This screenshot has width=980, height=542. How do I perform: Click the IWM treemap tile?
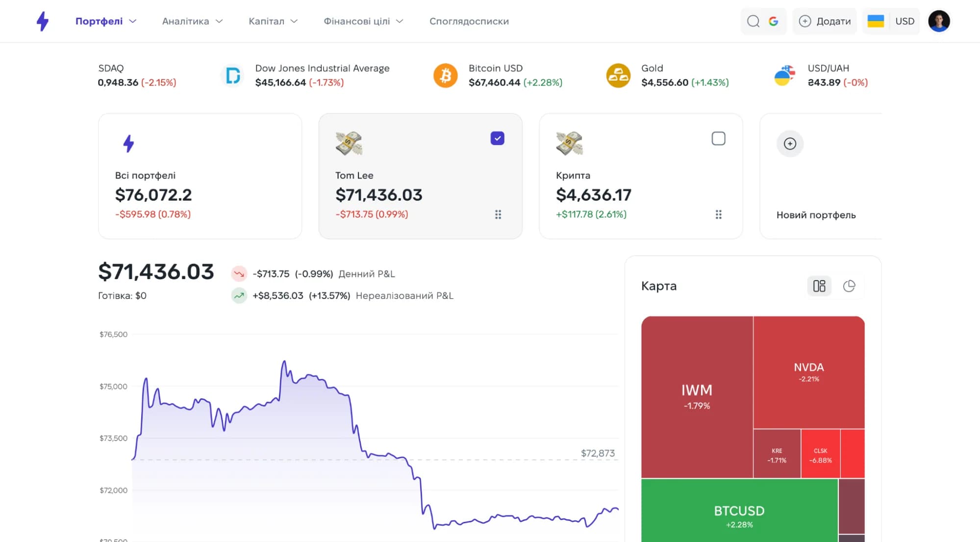point(697,397)
